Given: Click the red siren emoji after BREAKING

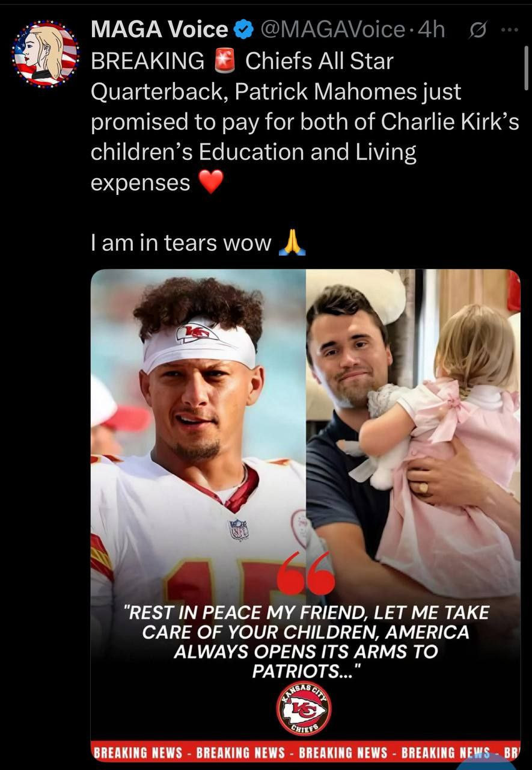Looking at the screenshot, I should (224, 61).
